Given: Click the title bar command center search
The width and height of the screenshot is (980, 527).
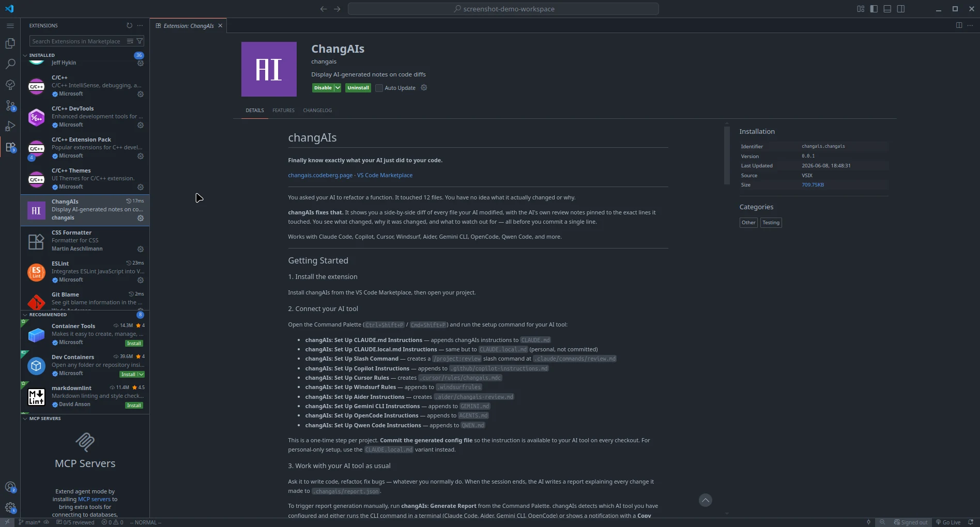Looking at the screenshot, I should click(503, 9).
